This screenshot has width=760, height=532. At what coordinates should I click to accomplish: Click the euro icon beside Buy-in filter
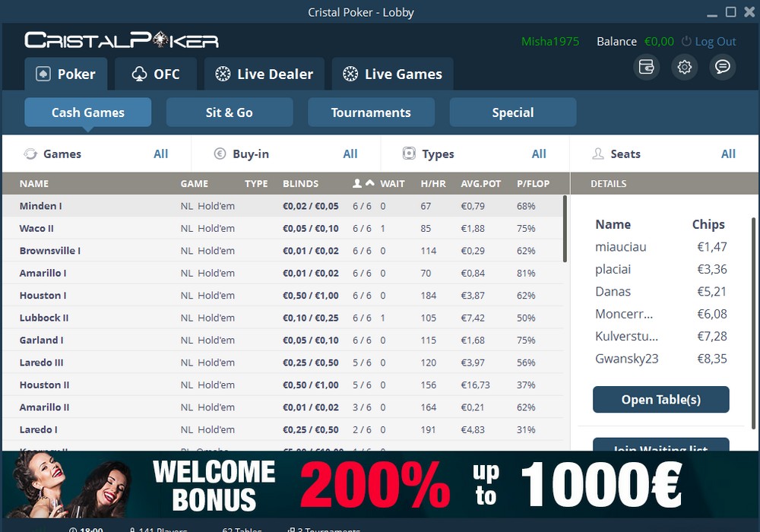(220, 154)
